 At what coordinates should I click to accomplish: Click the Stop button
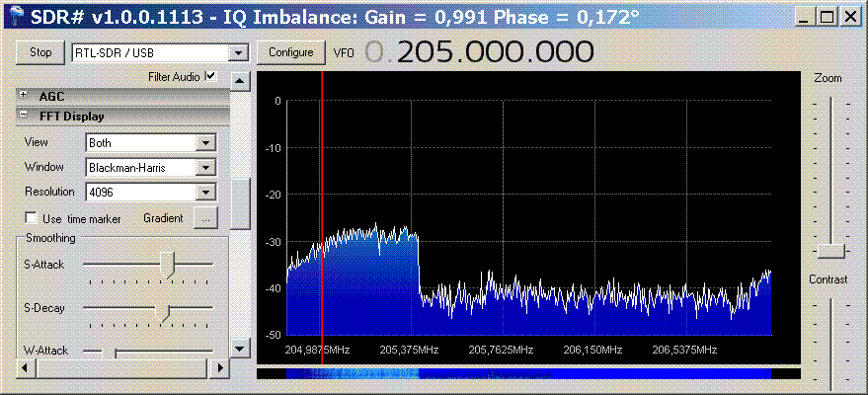click(x=40, y=52)
